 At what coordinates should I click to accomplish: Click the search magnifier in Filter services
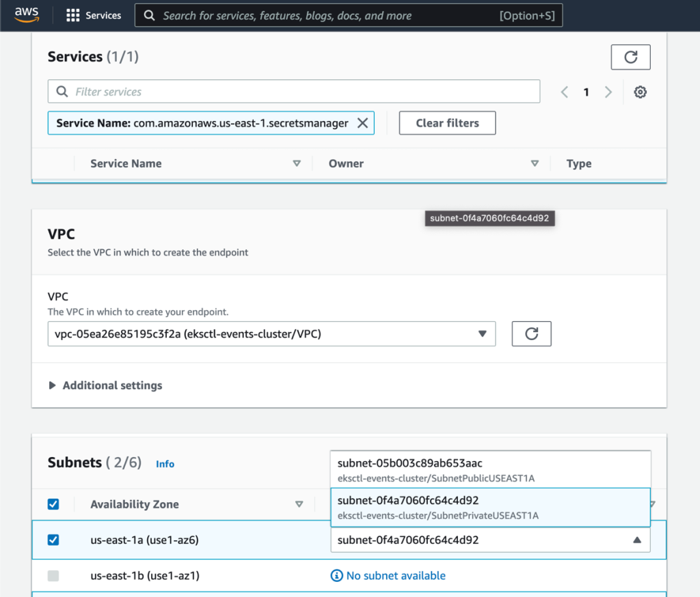[x=62, y=91]
